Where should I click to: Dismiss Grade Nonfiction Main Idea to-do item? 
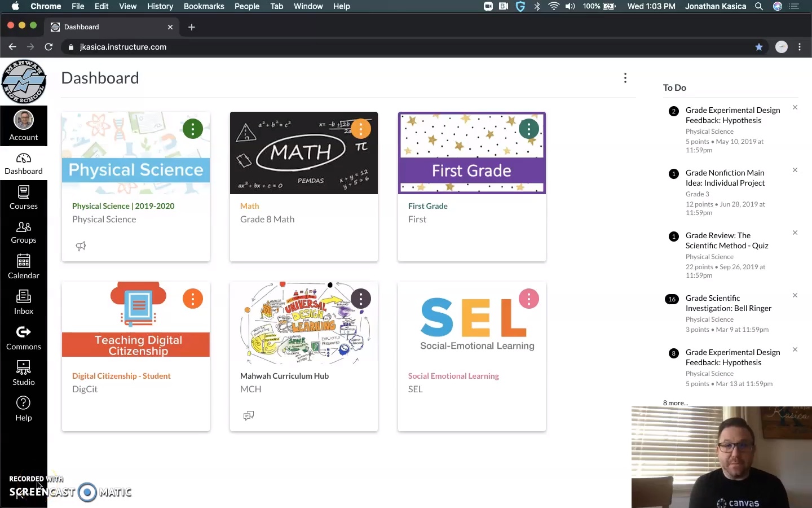point(795,170)
